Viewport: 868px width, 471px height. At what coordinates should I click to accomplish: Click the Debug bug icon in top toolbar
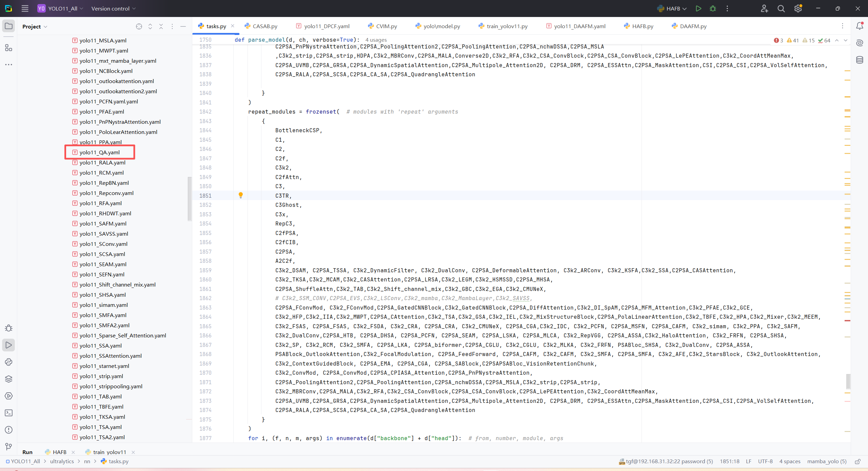(x=713, y=8)
